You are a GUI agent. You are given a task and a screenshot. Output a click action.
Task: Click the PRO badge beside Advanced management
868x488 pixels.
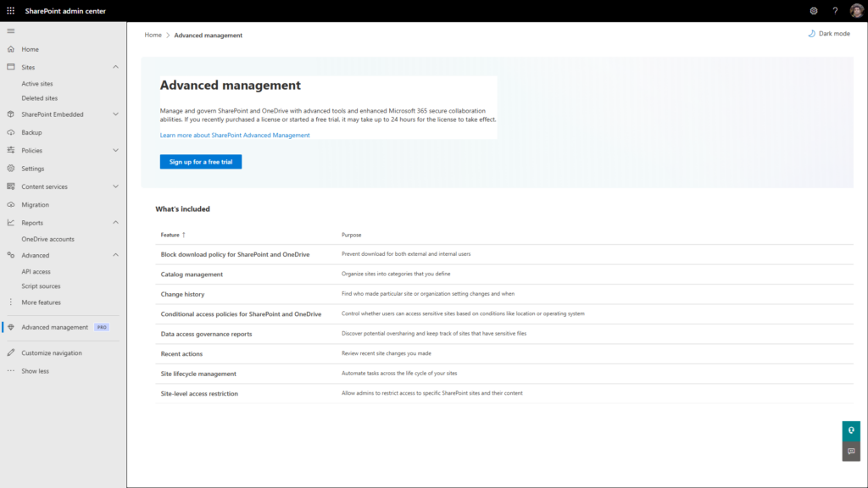[102, 327]
